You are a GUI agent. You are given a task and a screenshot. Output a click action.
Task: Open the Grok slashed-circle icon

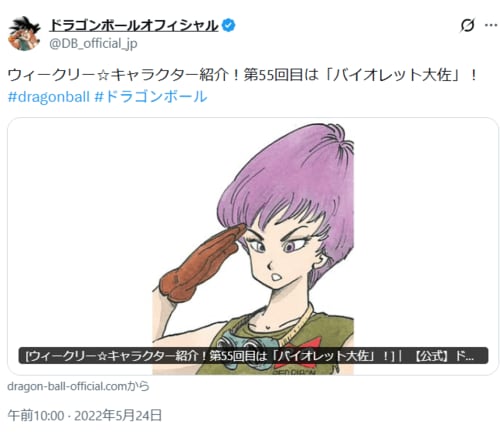[x=467, y=25]
